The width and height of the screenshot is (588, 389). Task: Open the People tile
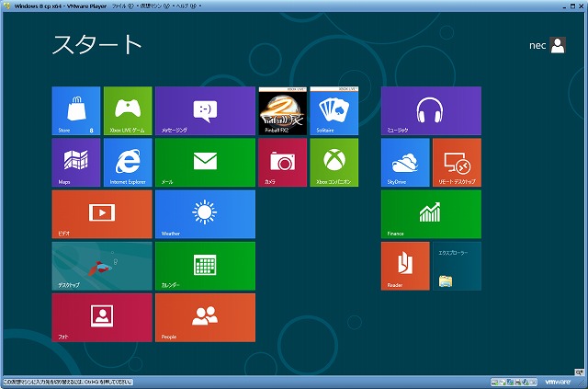[205, 317]
